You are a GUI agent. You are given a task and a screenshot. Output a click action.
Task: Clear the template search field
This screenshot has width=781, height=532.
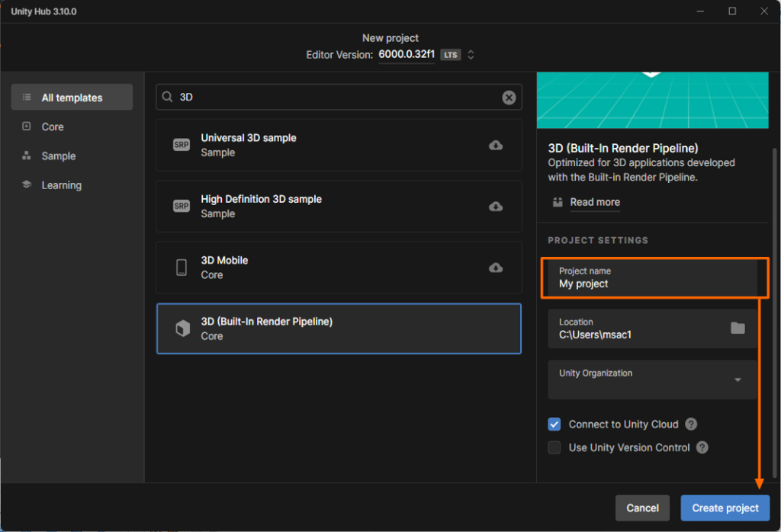tap(509, 98)
